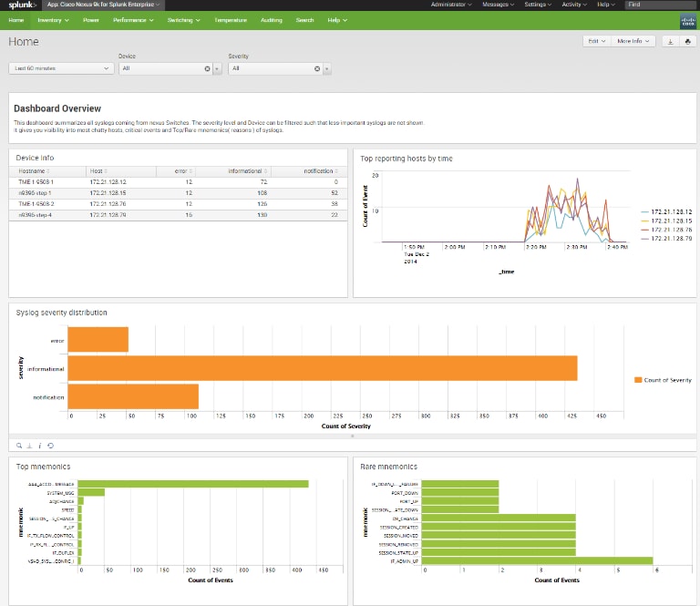Open the Messages menu
This screenshot has height=606, width=700.
pos(499,5)
